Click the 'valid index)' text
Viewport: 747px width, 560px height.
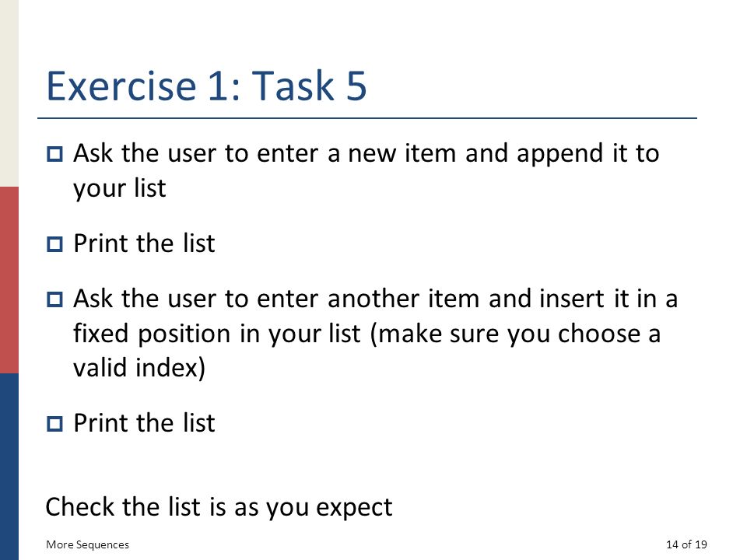pos(139,368)
